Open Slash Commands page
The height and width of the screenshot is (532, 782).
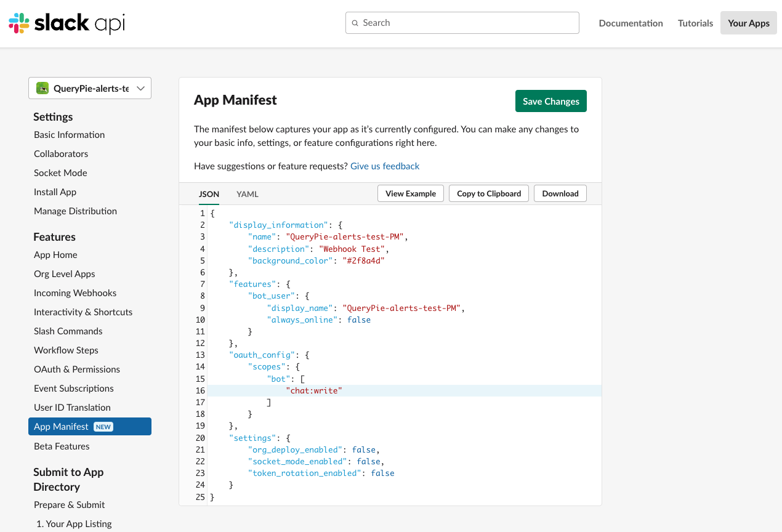(x=68, y=331)
